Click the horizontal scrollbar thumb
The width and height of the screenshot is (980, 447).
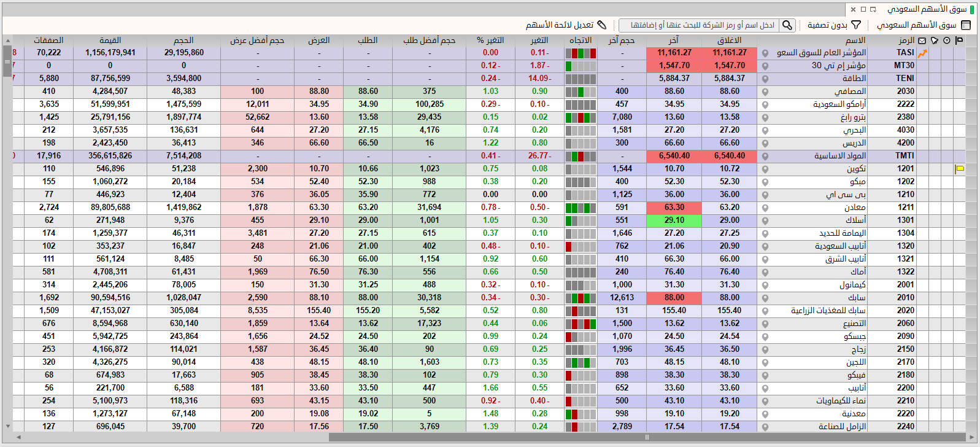point(647,438)
